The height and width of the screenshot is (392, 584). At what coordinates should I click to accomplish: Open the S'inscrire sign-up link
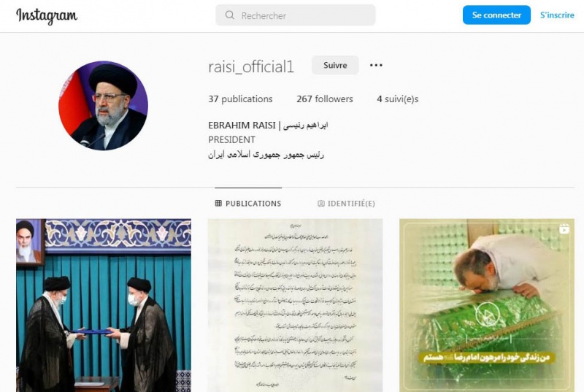click(x=557, y=15)
